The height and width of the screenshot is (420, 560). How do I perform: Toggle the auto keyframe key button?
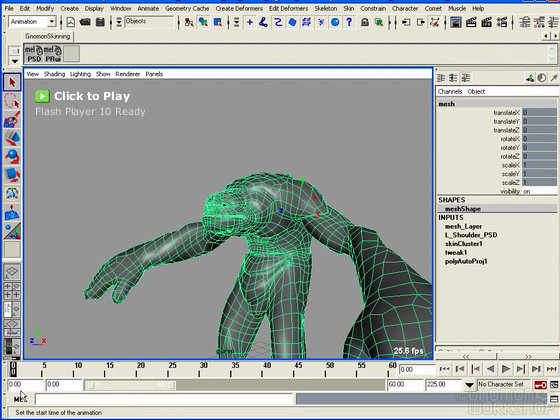click(540, 385)
